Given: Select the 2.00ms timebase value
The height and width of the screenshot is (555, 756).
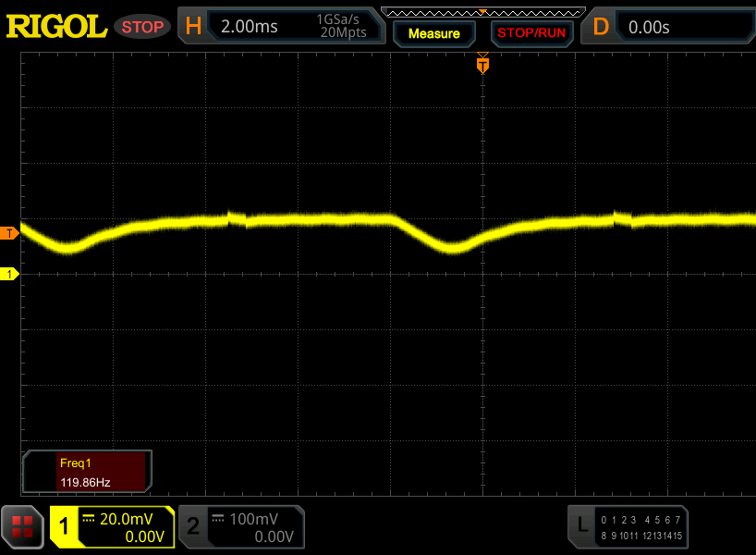Looking at the screenshot, I should pos(250,27).
